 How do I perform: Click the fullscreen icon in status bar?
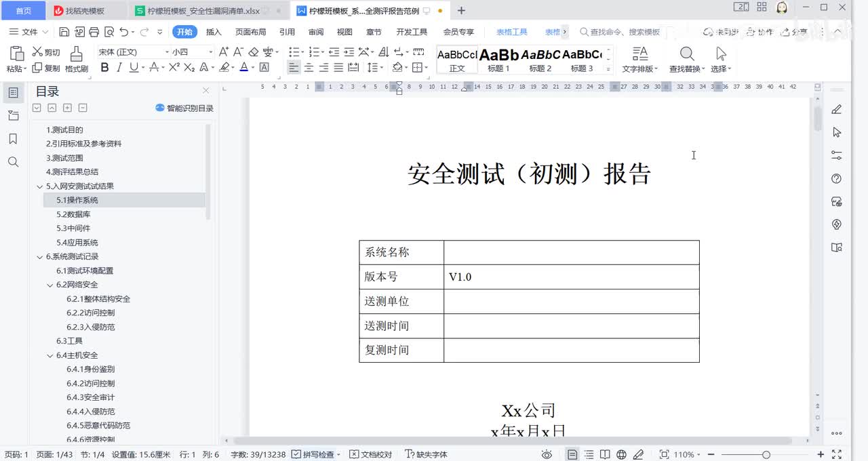tap(837, 454)
